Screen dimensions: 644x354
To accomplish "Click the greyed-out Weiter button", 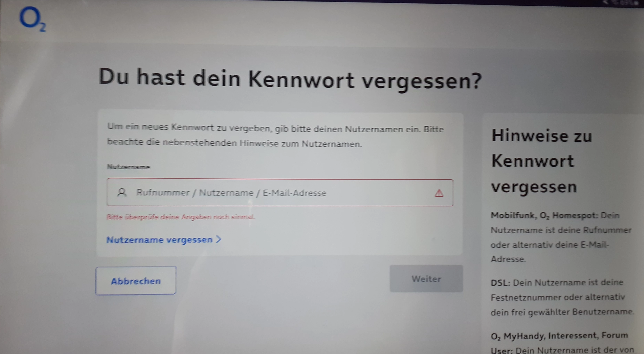I will (x=426, y=279).
